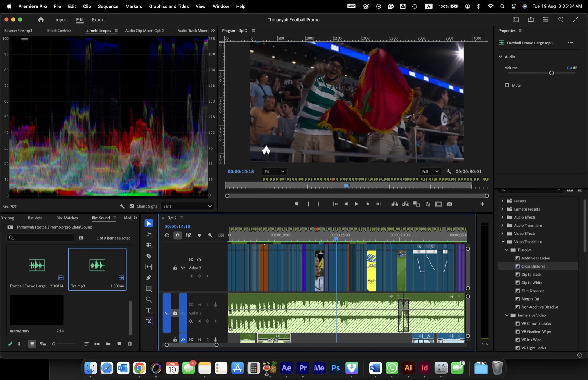Go to Home screen icon
588x380 pixels.
(41, 20)
